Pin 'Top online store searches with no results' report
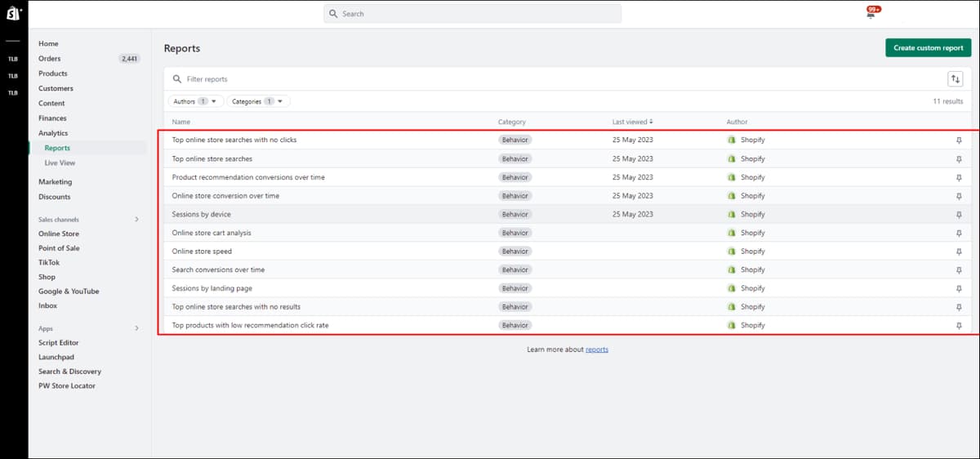Screen dimensions: 980x459 [959, 307]
